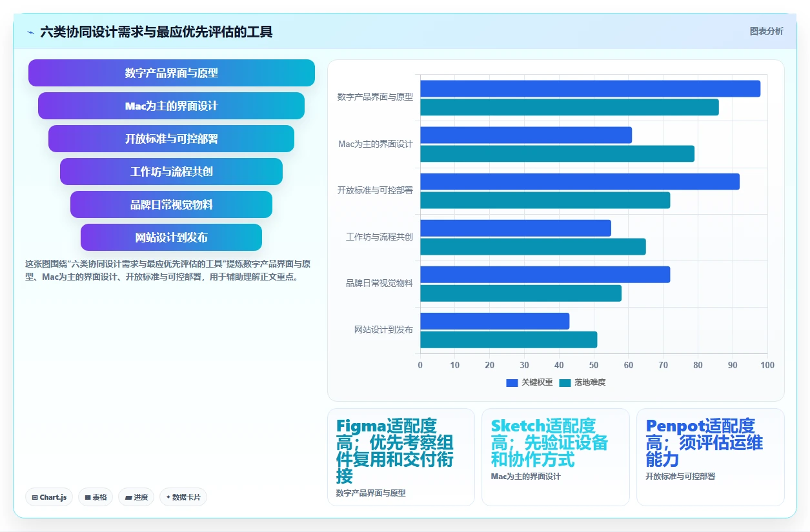Click the x-axis tick value 50
The height and width of the screenshot is (532, 810).
[x=594, y=366]
